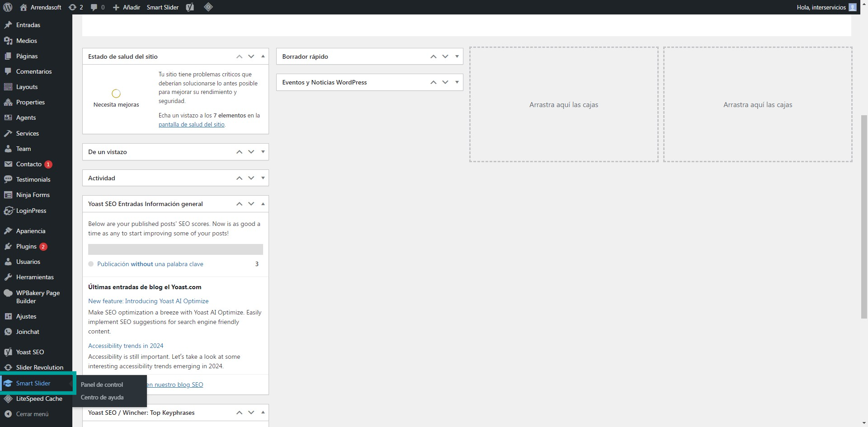The height and width of the screenshot is (427, 868).
Task: Click the Properties building icon
Action: 8,102
